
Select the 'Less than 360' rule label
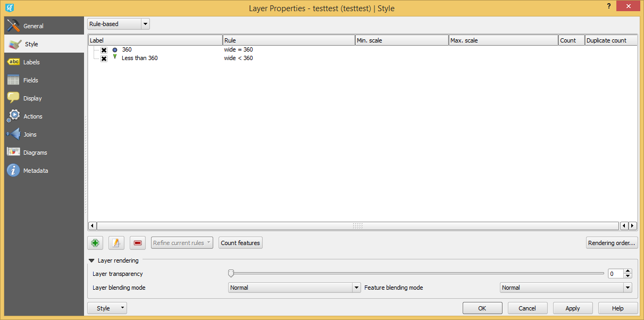(139, 58)
